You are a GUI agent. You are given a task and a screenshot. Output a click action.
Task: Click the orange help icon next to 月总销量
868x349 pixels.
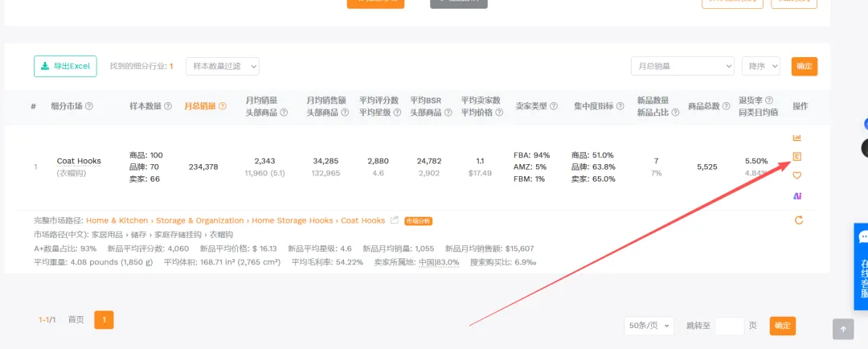pyautogui.click(x=223, y=106)
